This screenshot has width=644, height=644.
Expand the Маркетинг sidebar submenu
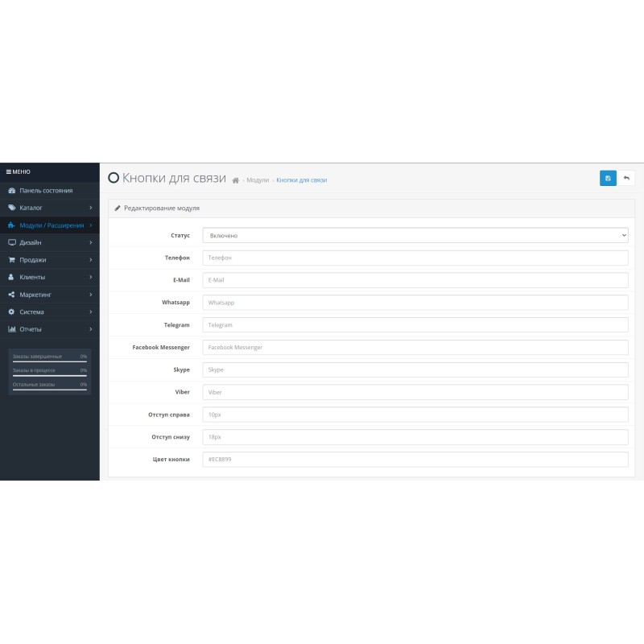[49, 295]
